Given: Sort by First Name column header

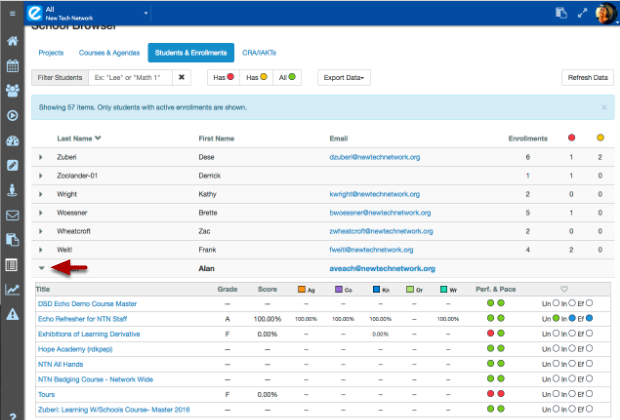Looking at the screenshot, I should tap(216, 138).
